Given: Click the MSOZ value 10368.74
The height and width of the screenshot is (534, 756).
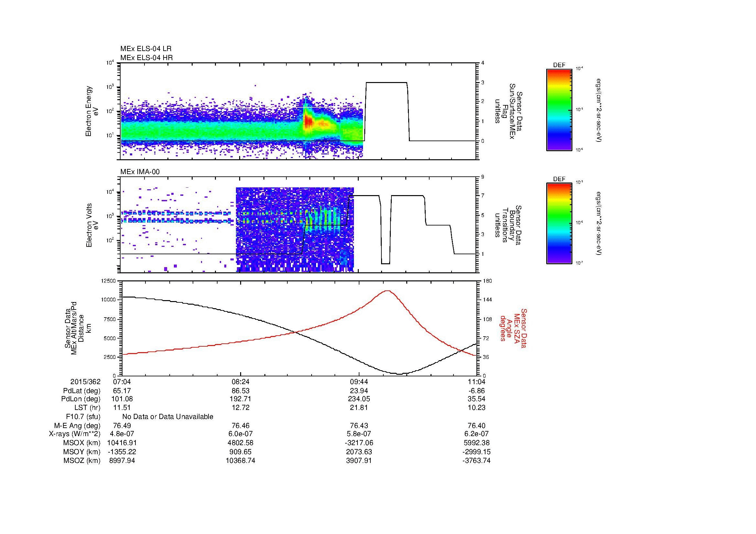Looking at the screenshot, I should [241, 461].
